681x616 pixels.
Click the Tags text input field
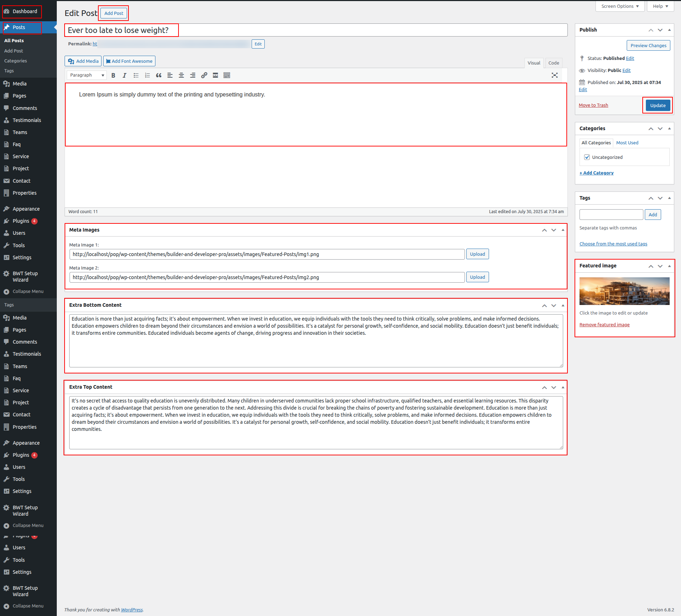[611, 215]
